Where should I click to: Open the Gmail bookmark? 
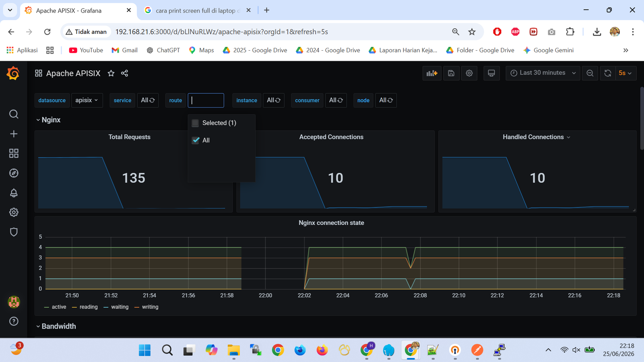pos(124,50)
